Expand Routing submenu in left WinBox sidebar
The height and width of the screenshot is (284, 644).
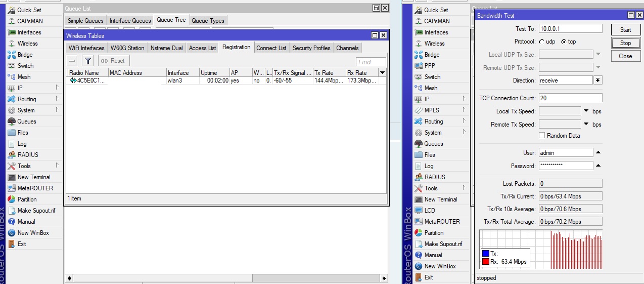[x=57, y=99]
